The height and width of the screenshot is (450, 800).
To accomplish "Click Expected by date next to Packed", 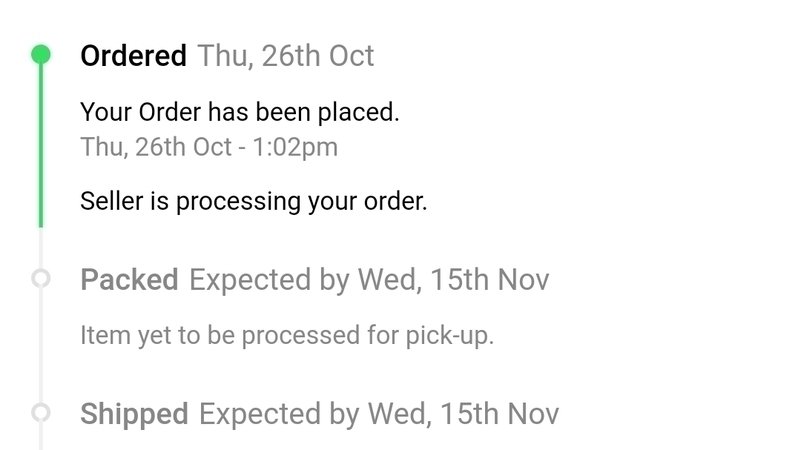I will click(x=369, y=279).
